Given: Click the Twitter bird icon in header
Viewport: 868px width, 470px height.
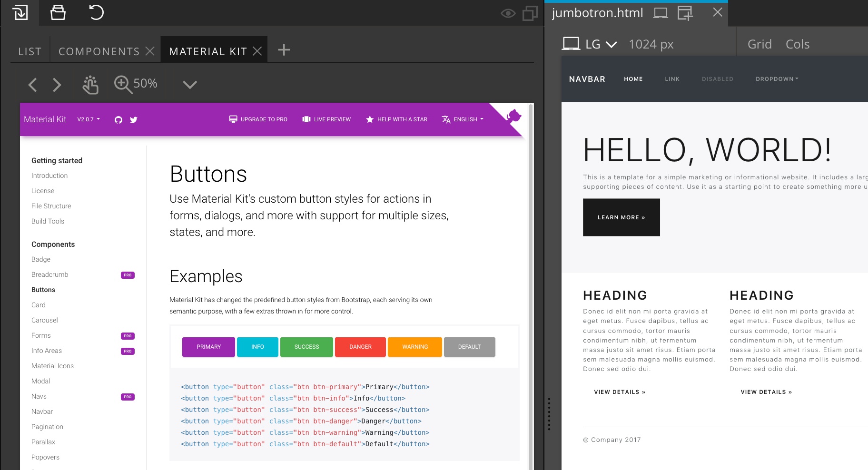Looking at the screenshot, I should coord(134,120).
